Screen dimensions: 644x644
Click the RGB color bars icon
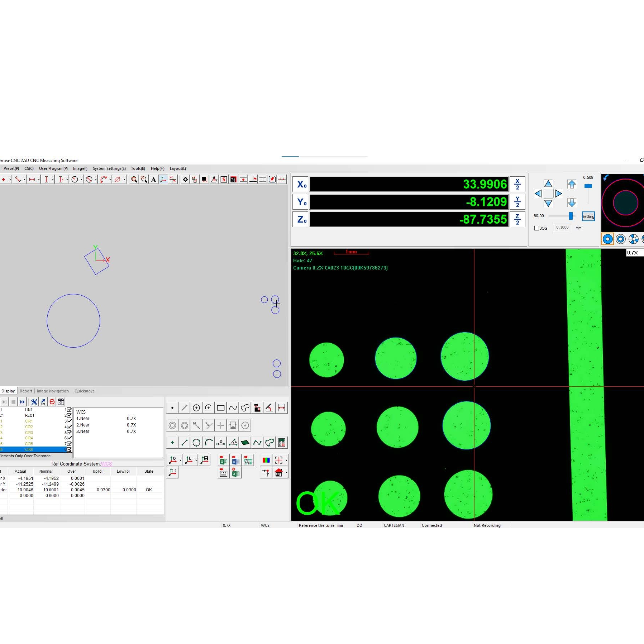(266, 460)
